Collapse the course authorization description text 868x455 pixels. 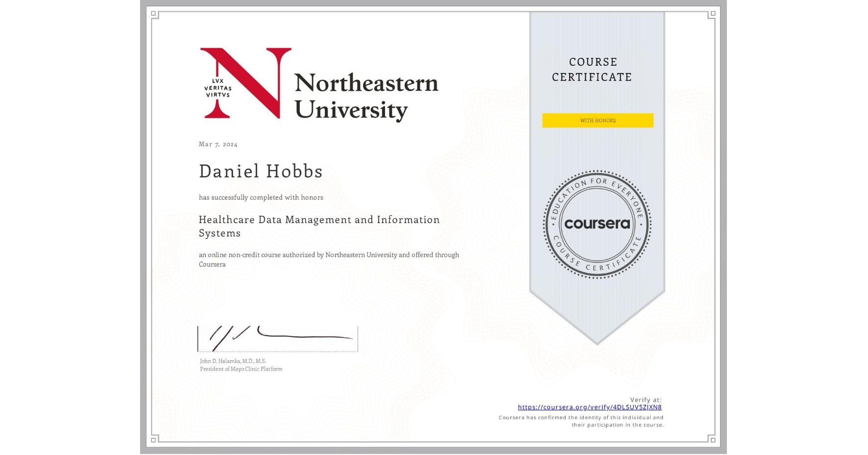click(329, 259)
